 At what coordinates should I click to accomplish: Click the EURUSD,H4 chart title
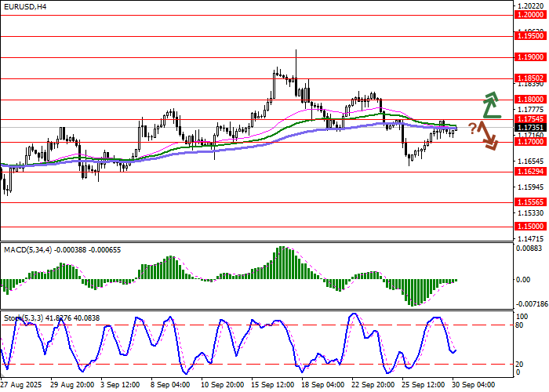tap(24, 6)
